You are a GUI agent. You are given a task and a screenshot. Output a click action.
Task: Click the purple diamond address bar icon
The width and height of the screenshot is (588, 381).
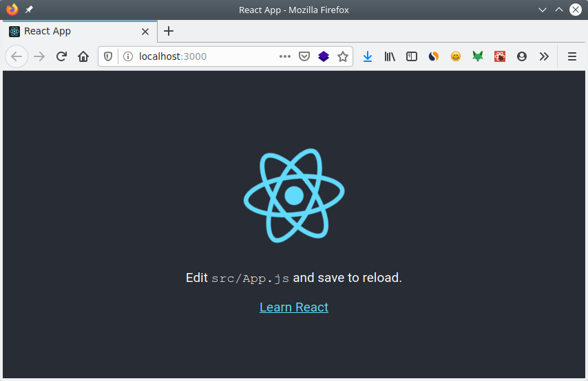324,56
